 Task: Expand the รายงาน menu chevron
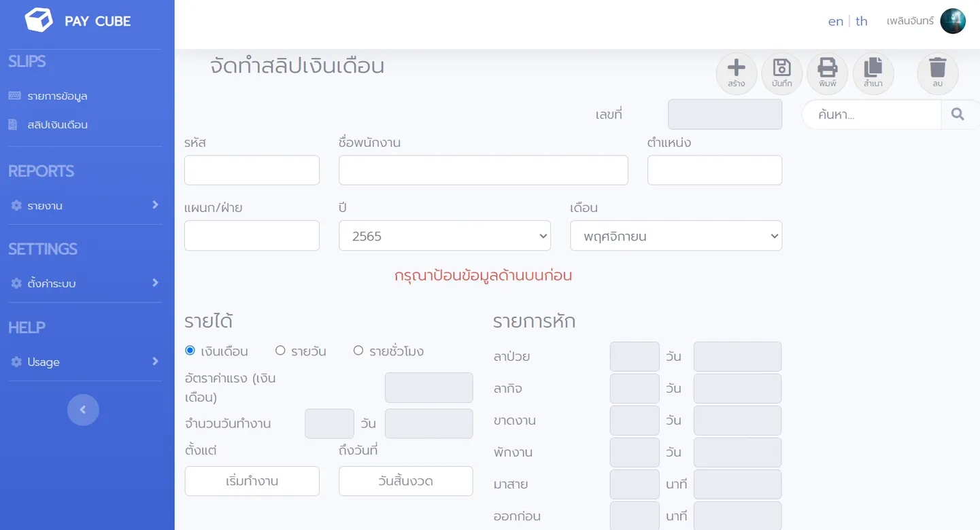pos(155,205)
